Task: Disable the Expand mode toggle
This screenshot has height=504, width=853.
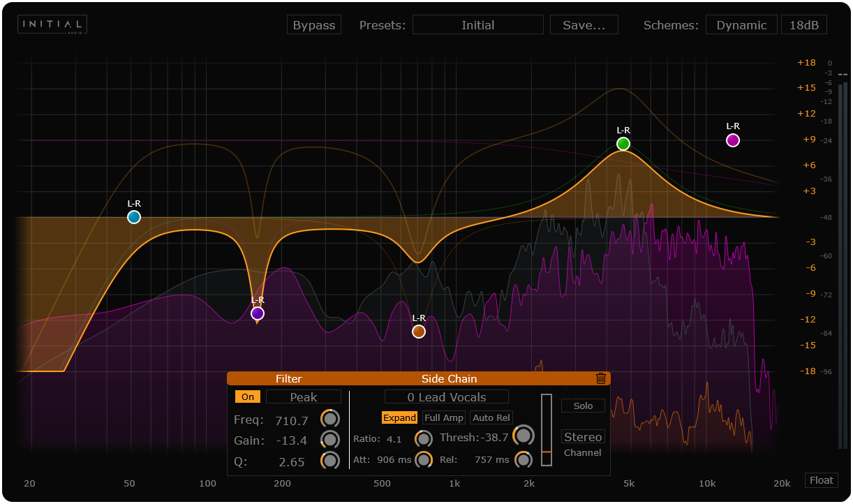Action: 399,417
